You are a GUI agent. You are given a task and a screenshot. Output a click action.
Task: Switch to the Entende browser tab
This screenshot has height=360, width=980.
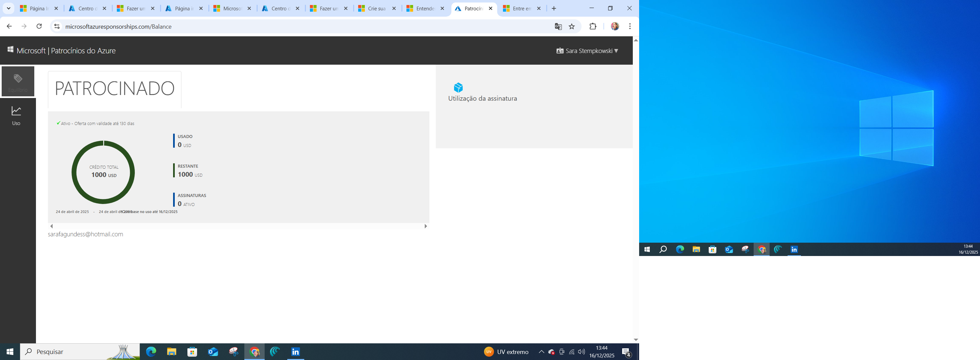425,8
